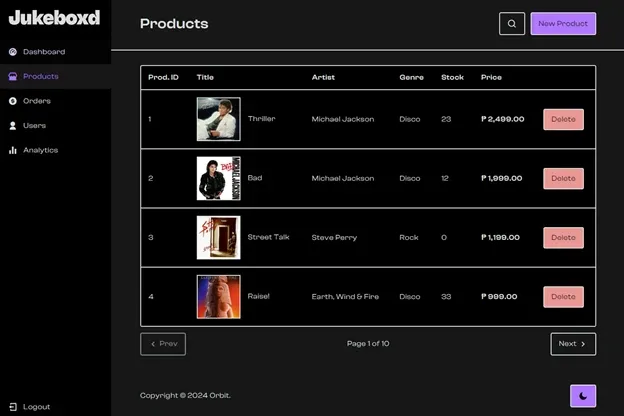Click the Stock column header

452,77
